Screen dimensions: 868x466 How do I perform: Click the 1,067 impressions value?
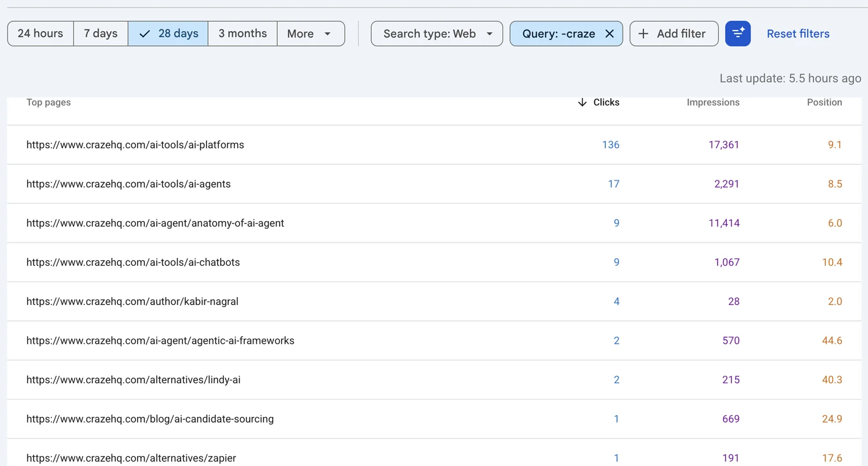[x=727, y=262]
